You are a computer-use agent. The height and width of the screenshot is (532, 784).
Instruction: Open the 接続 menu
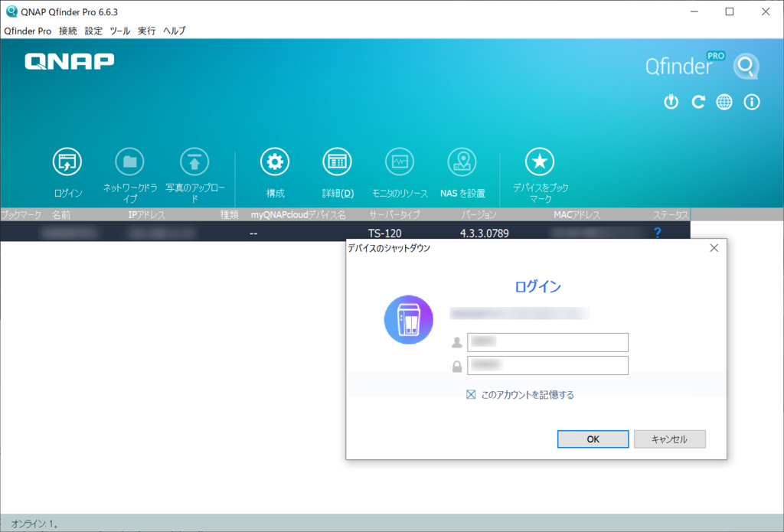[68, 31]
